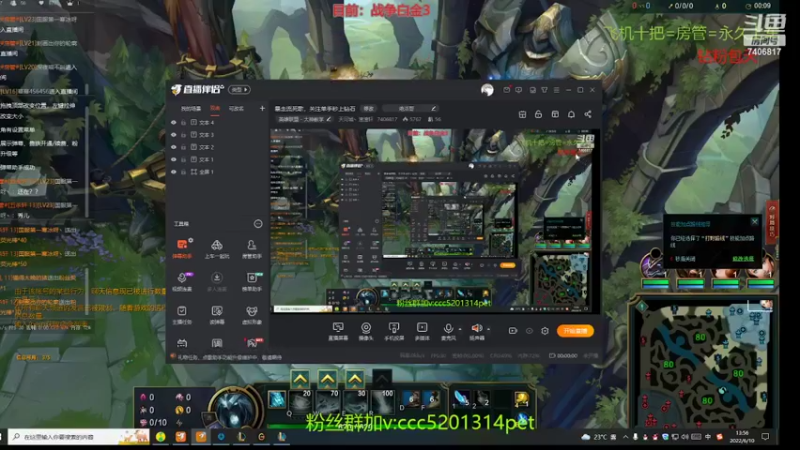
Task: Open the settings gear beside 开始直播
Action: pyautogui.click(x=545, y=331)
